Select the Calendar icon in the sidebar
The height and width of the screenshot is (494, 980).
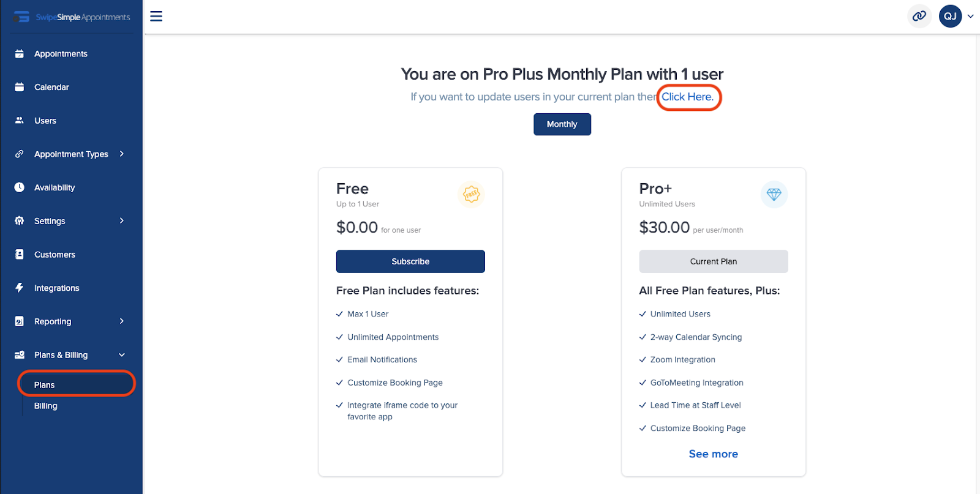[20, 87]
